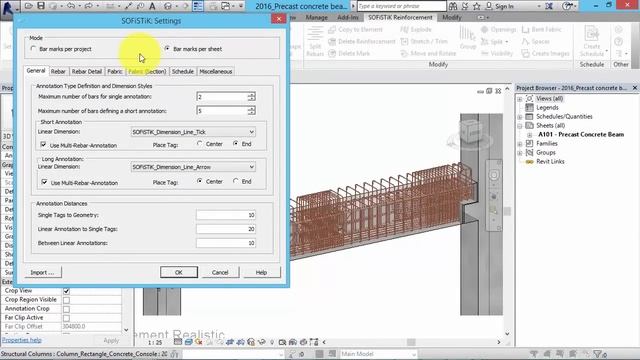Toggle Long Annotation Use Multi-Rebar-Annotation checkbox
Viewport: 640px width, 360px height.
(44, 182)
